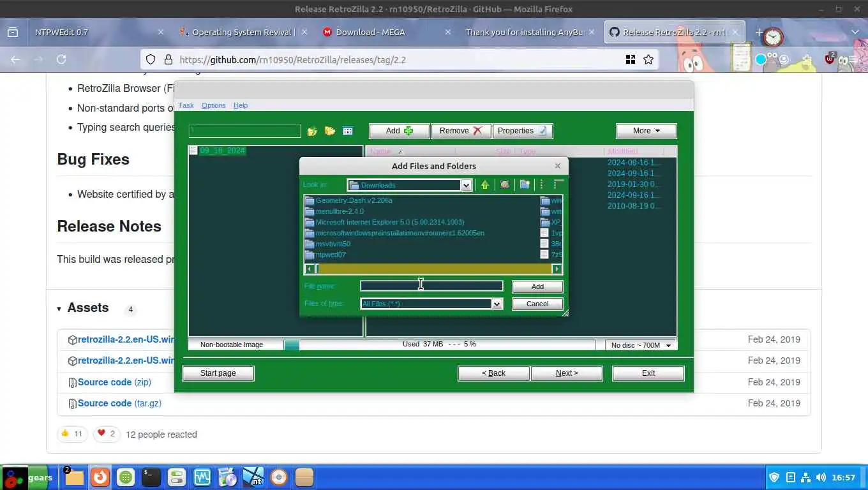868x490 pixels.
Task: Click the Back button
Action: coord(493,373)
